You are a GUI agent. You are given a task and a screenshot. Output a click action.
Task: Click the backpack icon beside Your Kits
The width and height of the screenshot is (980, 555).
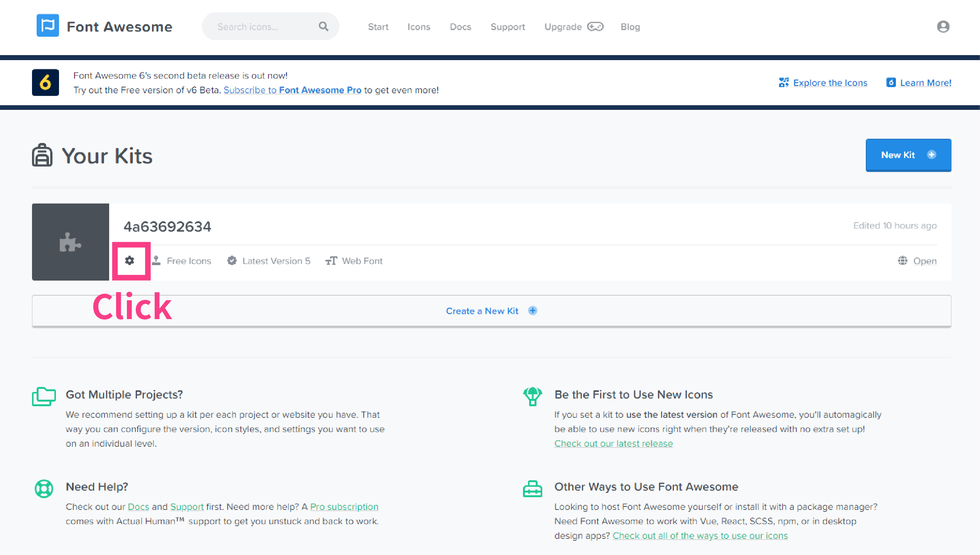click(x=42, y=155)
